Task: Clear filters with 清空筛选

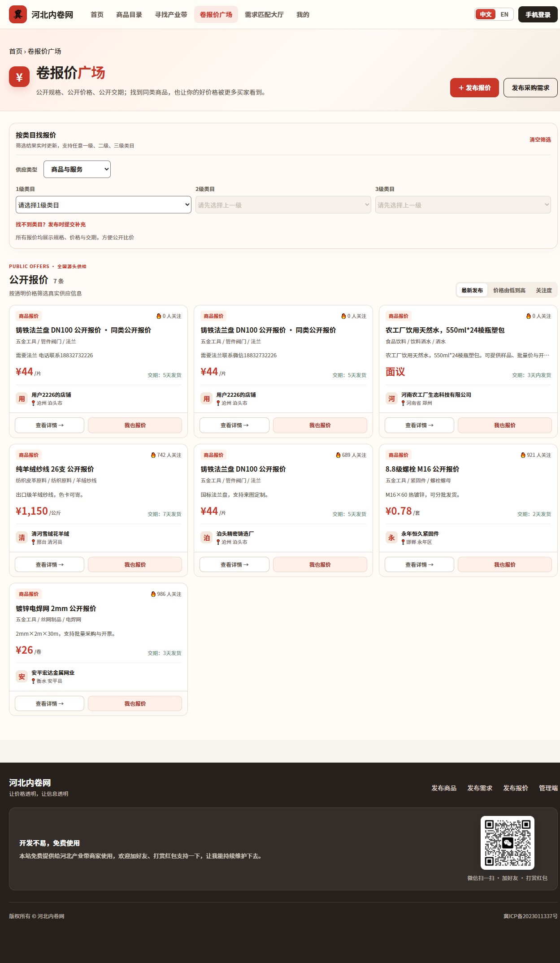Action: 540,139
